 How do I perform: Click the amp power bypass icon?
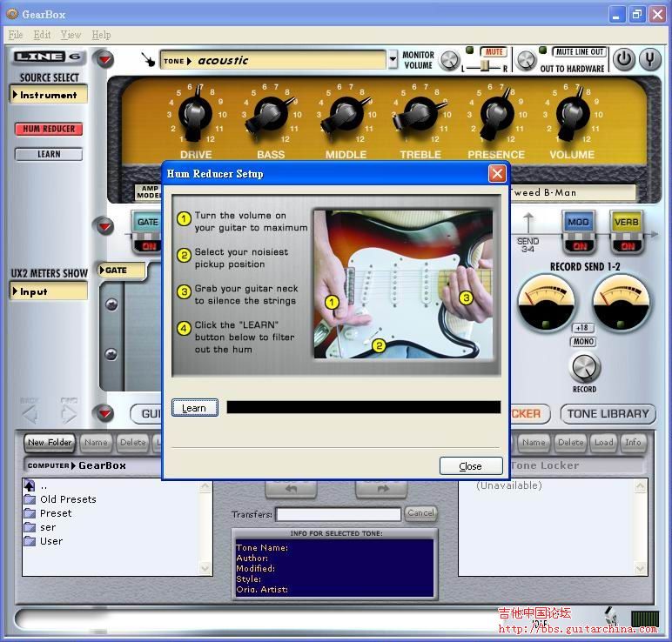(x=623, y=59)
